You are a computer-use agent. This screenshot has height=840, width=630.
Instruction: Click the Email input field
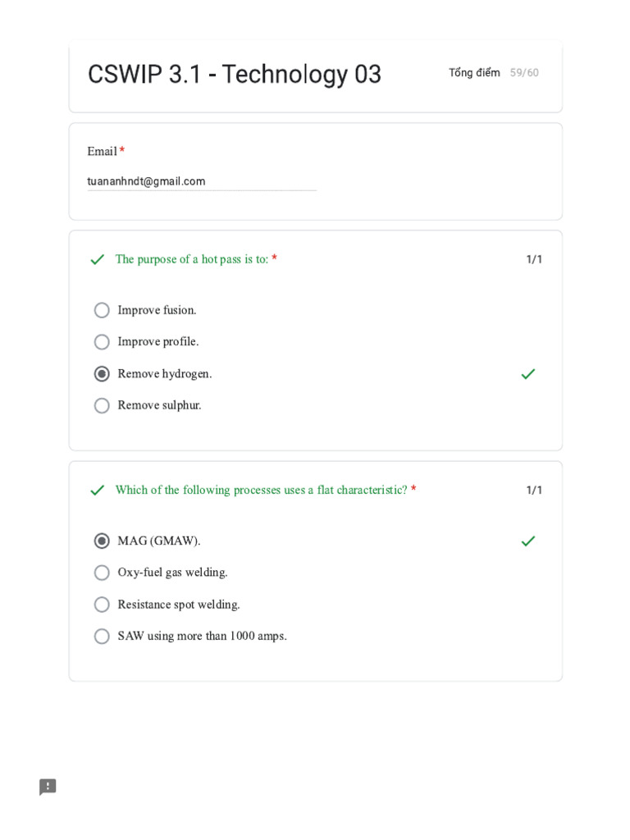tap(202, 181)
